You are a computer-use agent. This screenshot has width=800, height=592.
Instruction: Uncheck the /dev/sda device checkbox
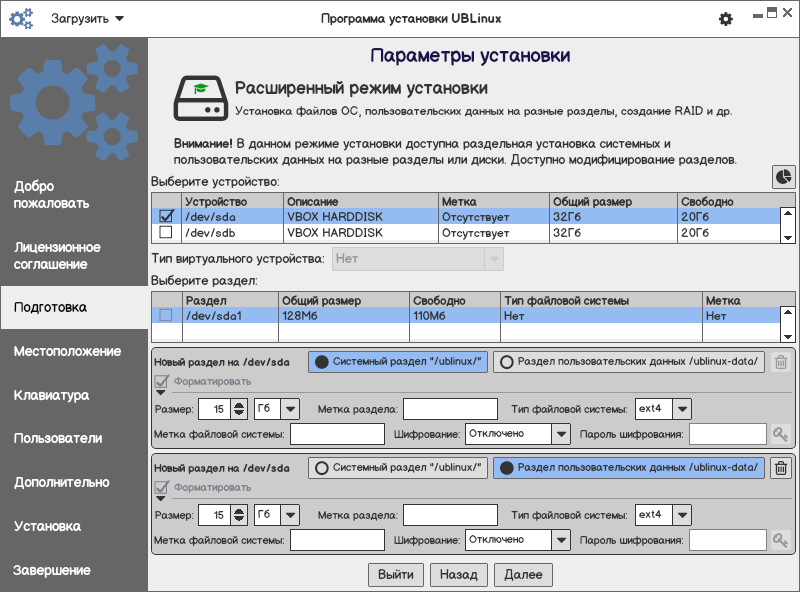click(x=166, y=216)
